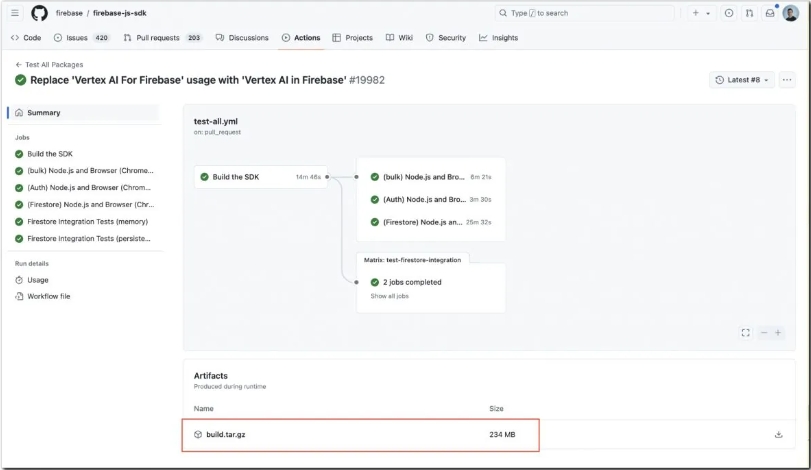Open the three-dot workflow options menu

pyautogui.click(x=787, y=80)
